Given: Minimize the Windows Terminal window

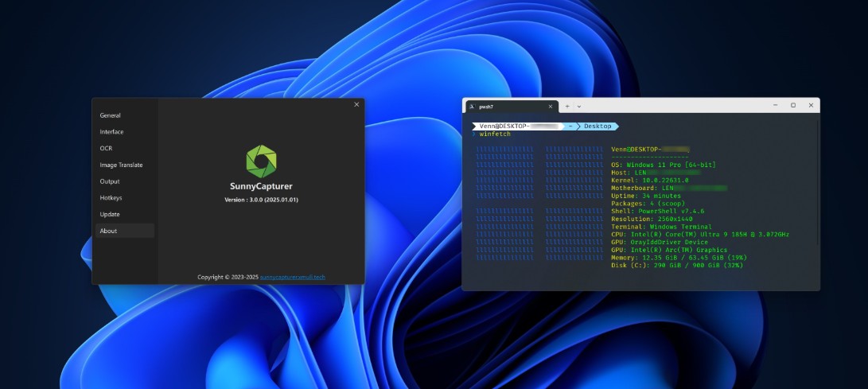Looking at the screenshot, I should (776, 105).
